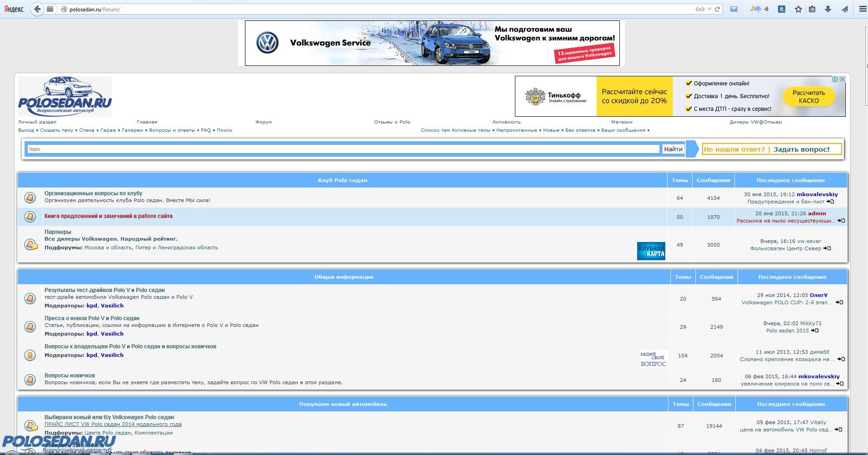The image size is (868, 455).
Task: Show the bookmarks list clipboard icon
Action: (812, 9)
